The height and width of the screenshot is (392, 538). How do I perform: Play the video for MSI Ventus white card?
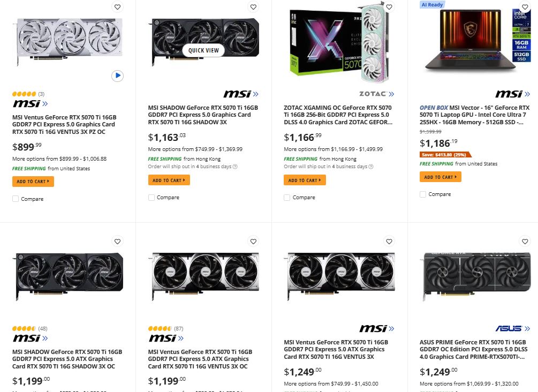coord(118,76)
